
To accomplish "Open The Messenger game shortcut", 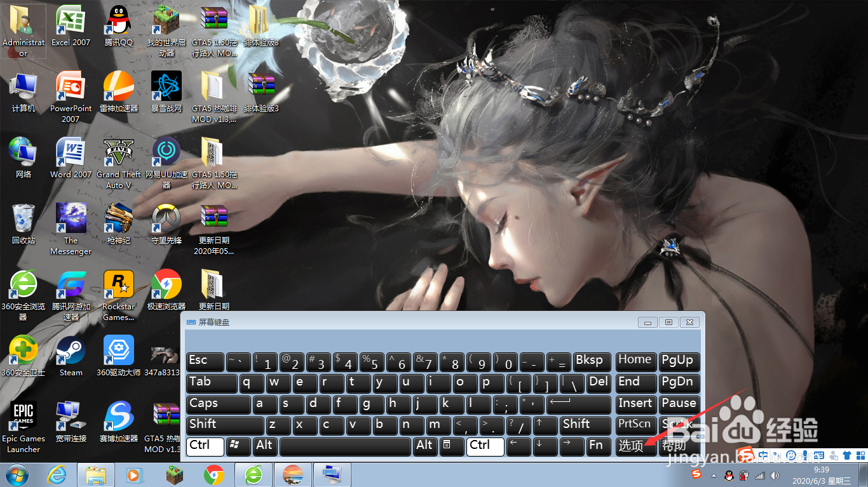I will click(71, 229).
